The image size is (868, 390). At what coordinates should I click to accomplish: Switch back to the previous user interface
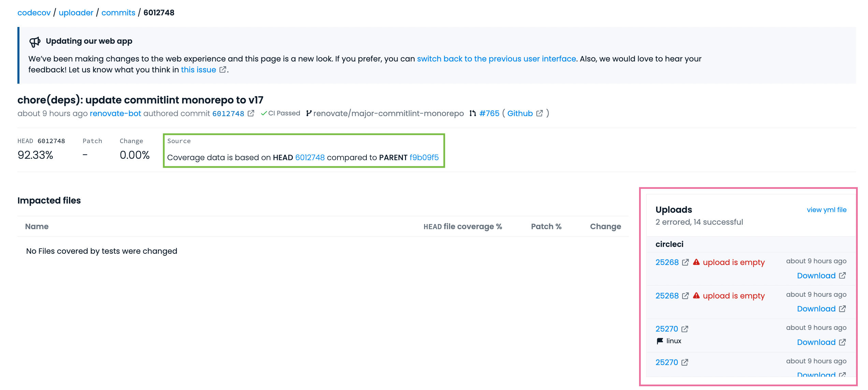tap(496, 59)
